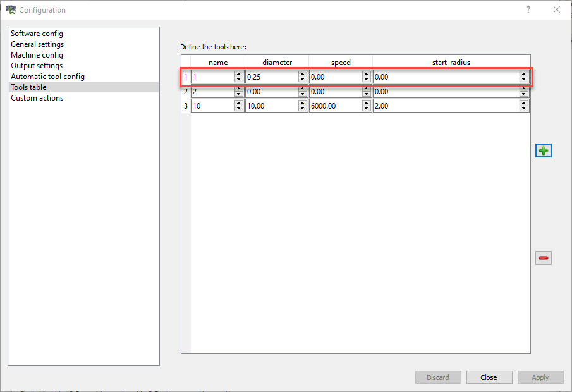Viewport: 572px width, 392px height.
Task: Select row 3 via its row number header
Action: 186,106
